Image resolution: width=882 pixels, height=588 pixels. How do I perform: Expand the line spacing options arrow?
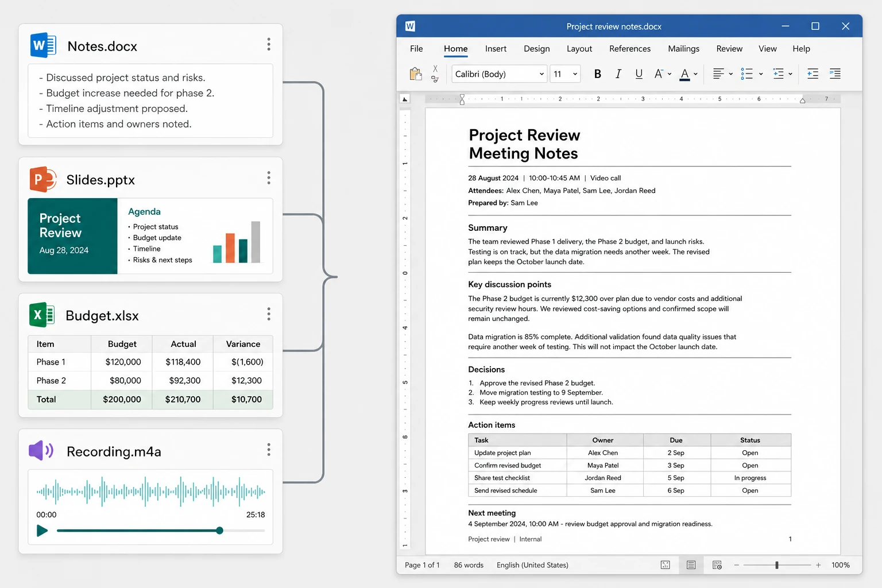coord(791,74)
